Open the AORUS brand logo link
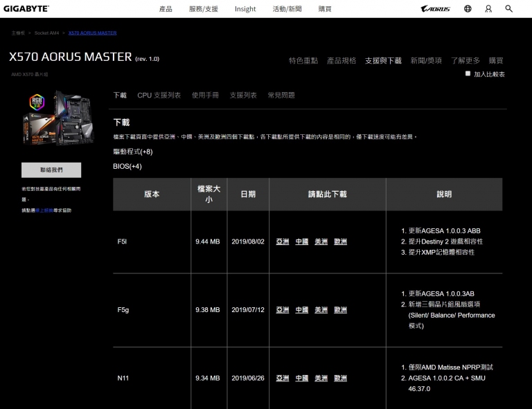This screenshot has height=409, width=532. coord(435,9)
